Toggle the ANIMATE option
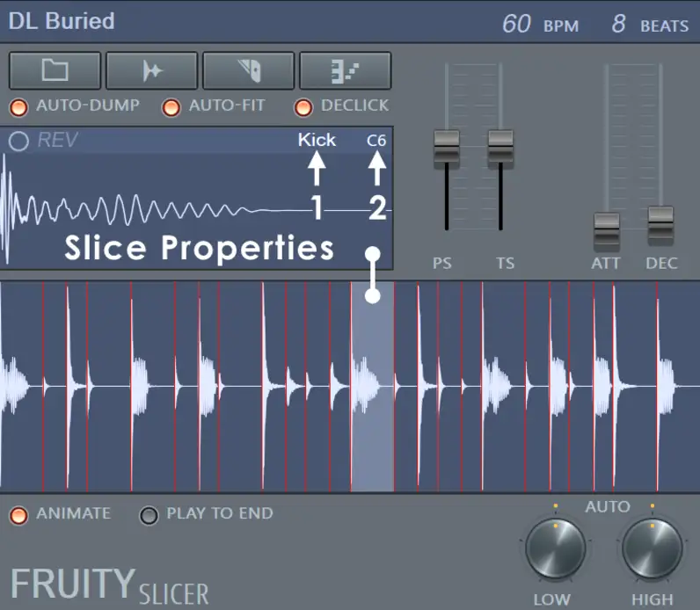This screenshot has height=610, width=700. tap(19, 514)
